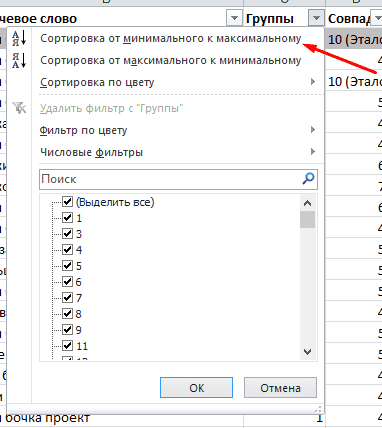Click the Группы column header text
Viewport: 382px width, 428px height.
(x=269, y=19)
